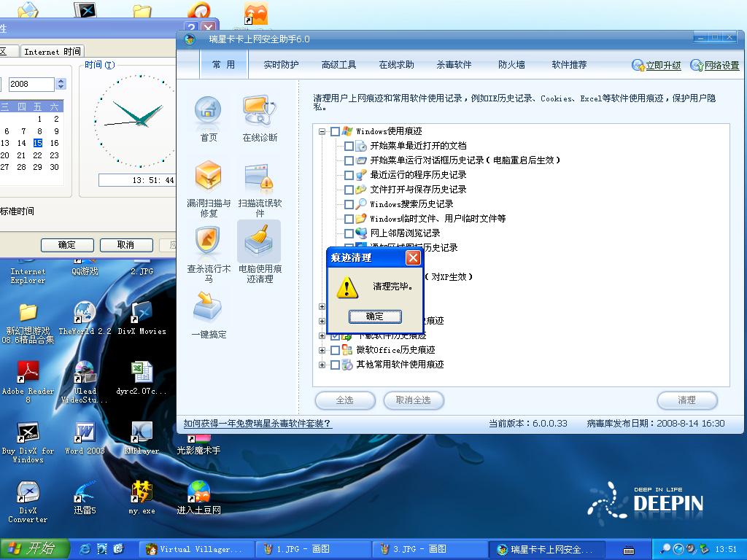747x560 pixels.
Task: Switch to the 实时防护 tab
Action: click(x=281, y=65)
